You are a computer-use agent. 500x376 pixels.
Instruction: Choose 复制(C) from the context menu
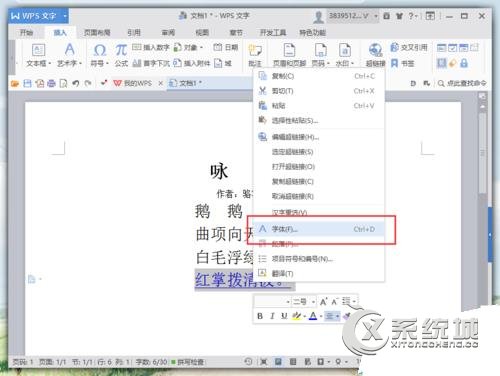click(x=319, y=76)
